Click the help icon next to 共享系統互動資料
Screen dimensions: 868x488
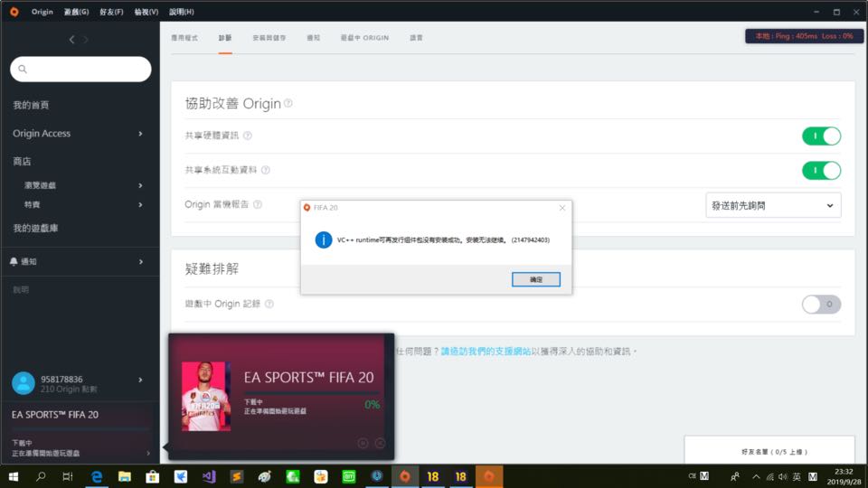pyautogui.click(x=266, y=170)
